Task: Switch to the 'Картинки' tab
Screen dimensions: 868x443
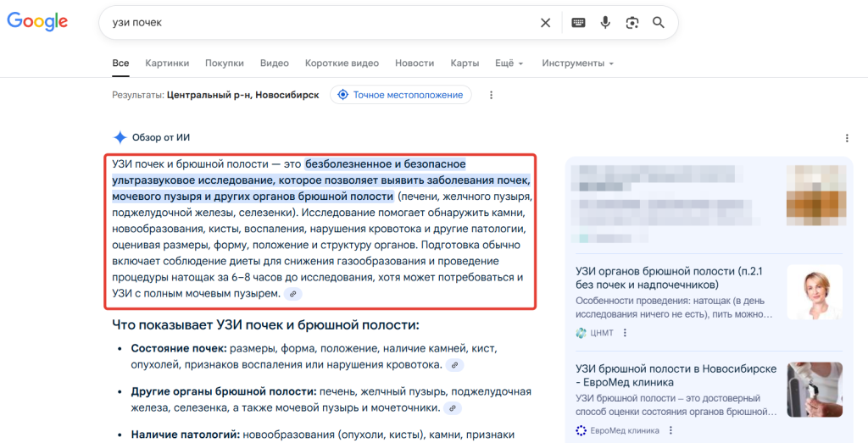Action: point(167,63)
